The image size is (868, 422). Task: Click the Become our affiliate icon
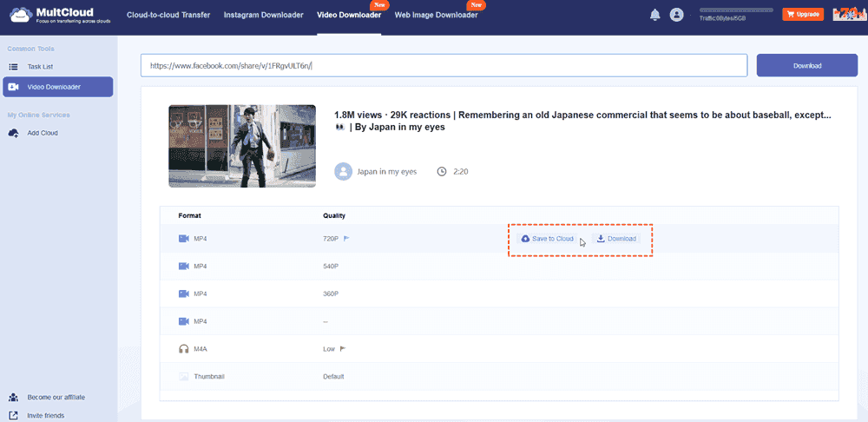pyautogui.click(x=13, y=398)
